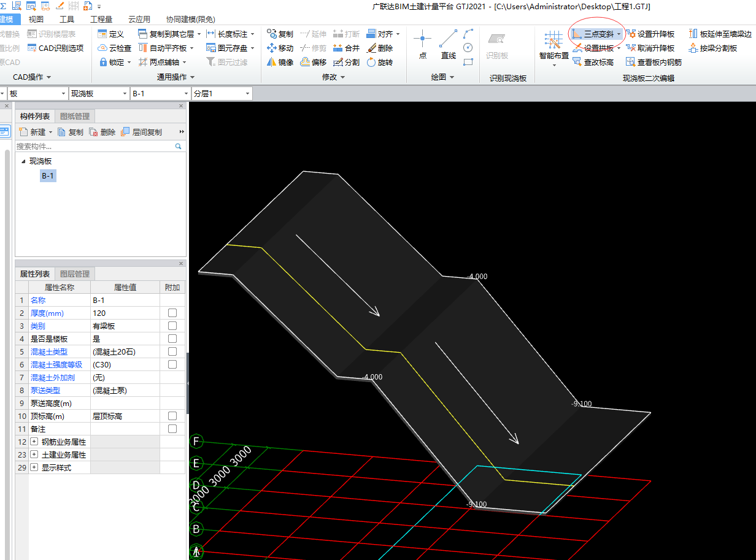The width and height of the screenshot is (756, 560).
Task: Toggle the 备注 附加 checkbox
Action: tap(172, 429)
